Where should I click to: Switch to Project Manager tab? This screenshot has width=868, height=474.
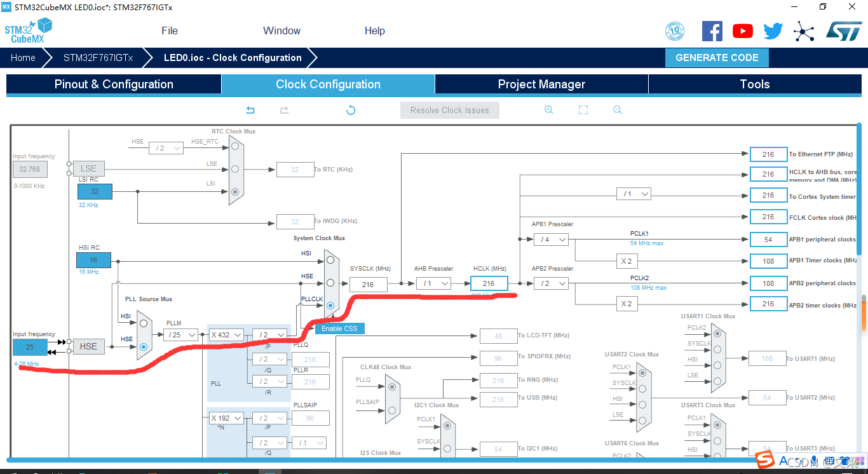(x=541, y=85)
